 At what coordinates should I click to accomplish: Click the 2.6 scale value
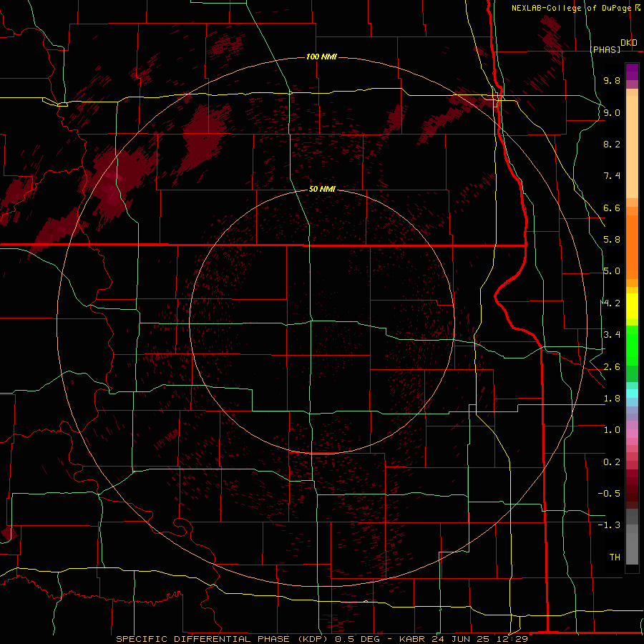click(612, 367)
